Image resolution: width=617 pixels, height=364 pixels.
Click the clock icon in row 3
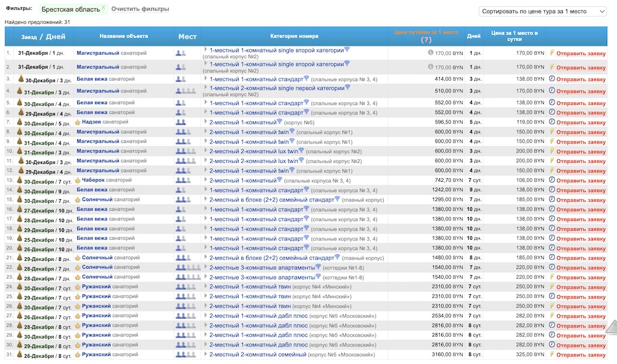coord(552,79)
